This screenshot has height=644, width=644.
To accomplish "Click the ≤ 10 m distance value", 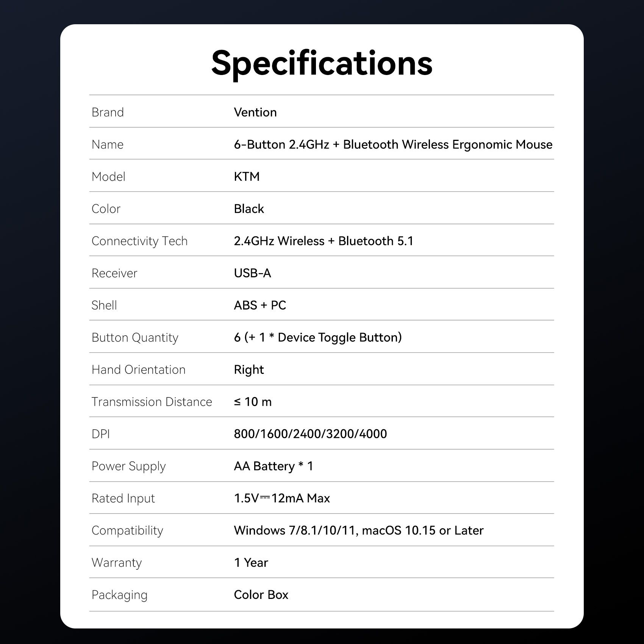I will coord(253,402).
